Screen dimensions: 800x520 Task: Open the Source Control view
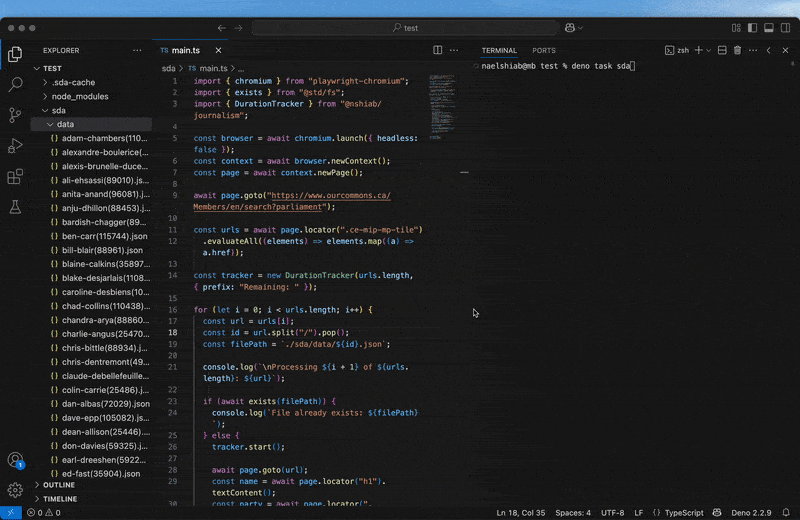[x=15, y=115]
